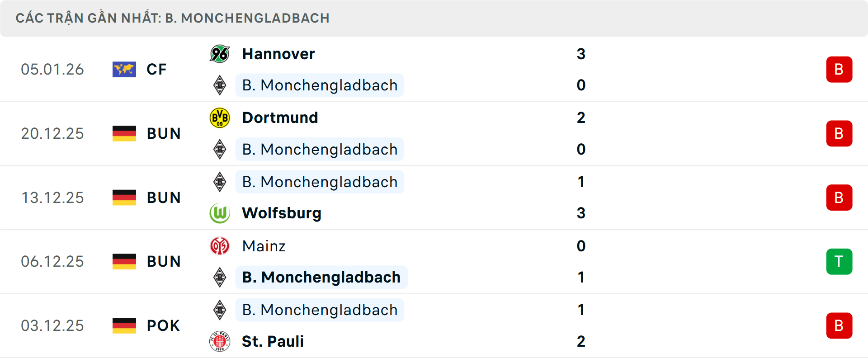Image resolution: width=868 pixels, height=358 pixels.
Task: Select the Monchengladbach crest beside Hannover match
Action: coord(220,85)
